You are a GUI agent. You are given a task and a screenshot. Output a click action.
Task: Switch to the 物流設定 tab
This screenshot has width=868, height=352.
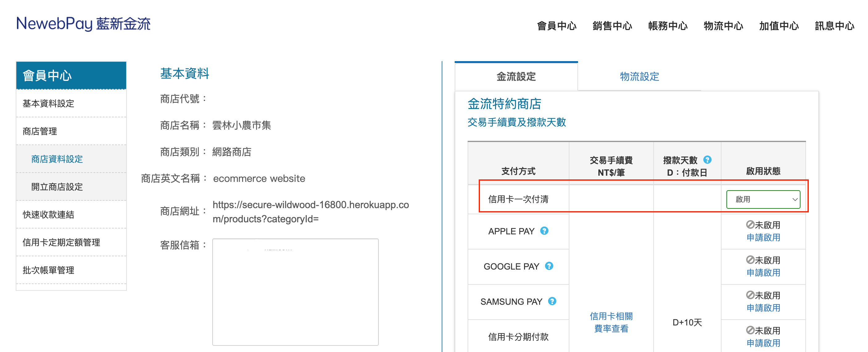(639, 77)
